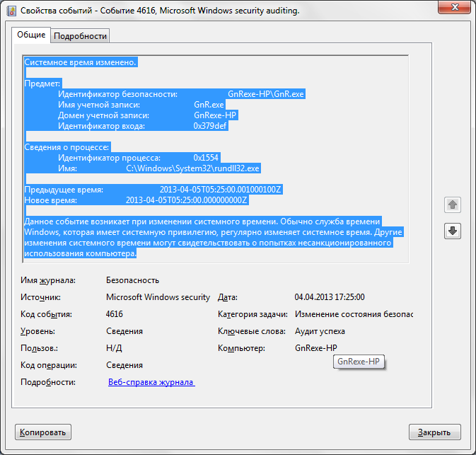This screenshot has width=476, height=455.
Task: Click the process ID value 0x1554
Action: click(206, 158)
